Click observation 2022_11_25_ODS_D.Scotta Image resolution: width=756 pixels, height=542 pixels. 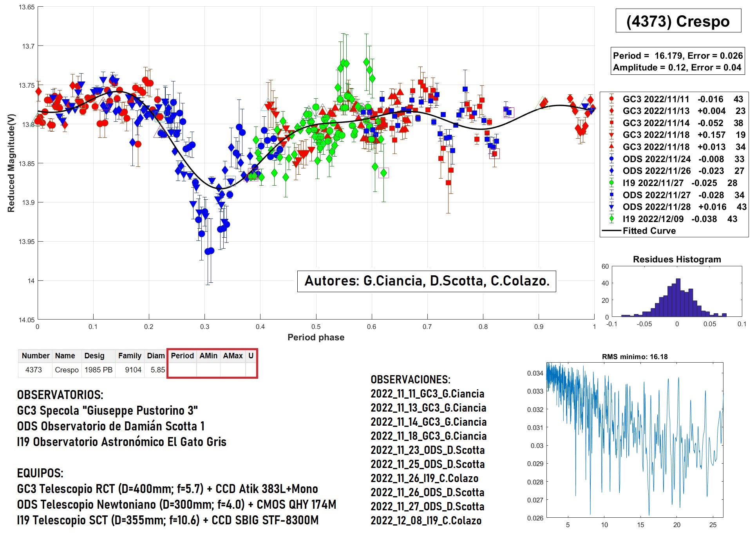428,464
